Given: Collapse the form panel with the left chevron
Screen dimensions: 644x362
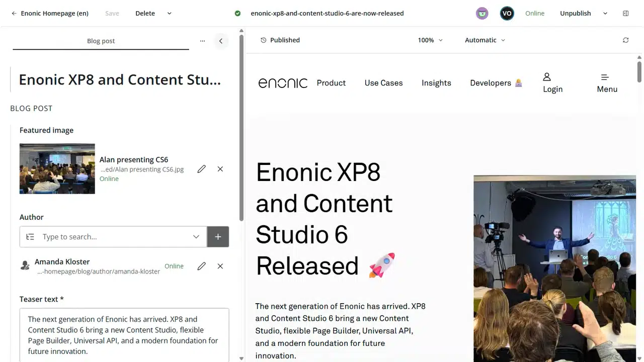Looking at the screenshot, I should 220,41.
